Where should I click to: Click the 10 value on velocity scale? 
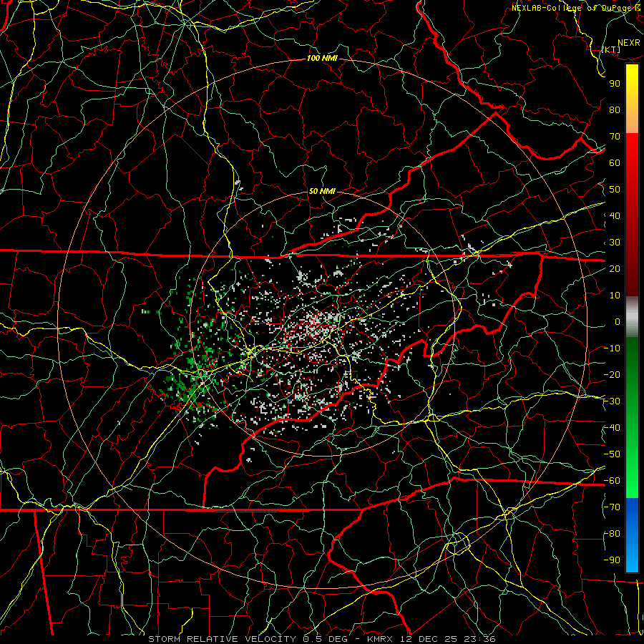(615, 296)
